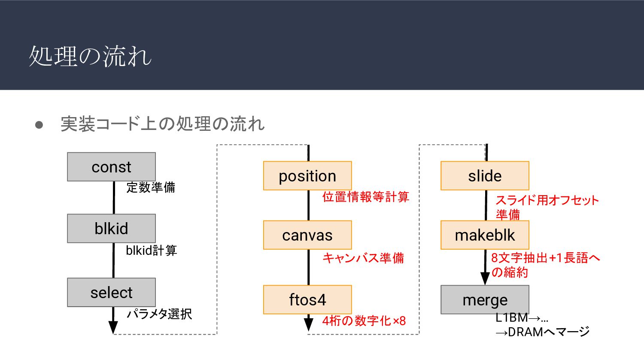Click the 定数準備 label beside const

coord(151,187)
